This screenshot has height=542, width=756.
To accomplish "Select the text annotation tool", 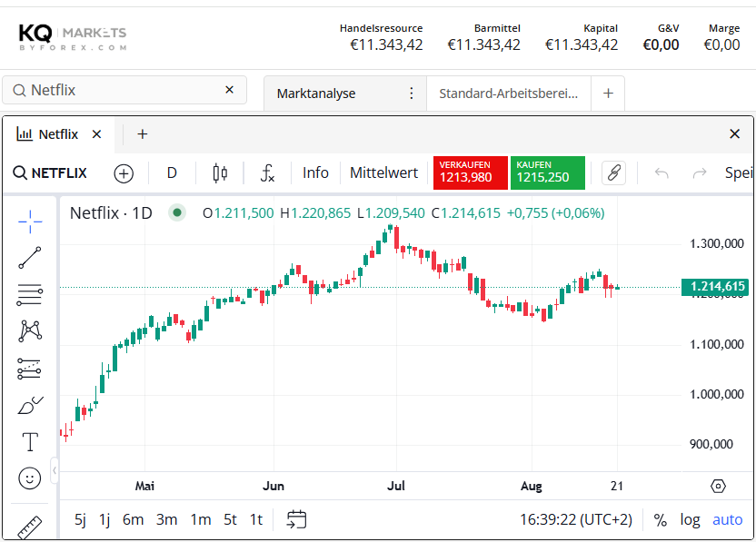I will (30, 442).
